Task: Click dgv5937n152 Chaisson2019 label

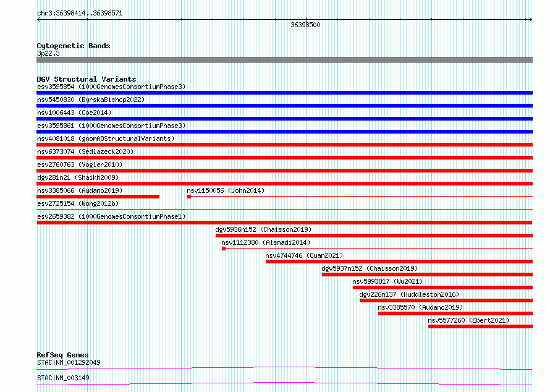Action: [370, 268]
